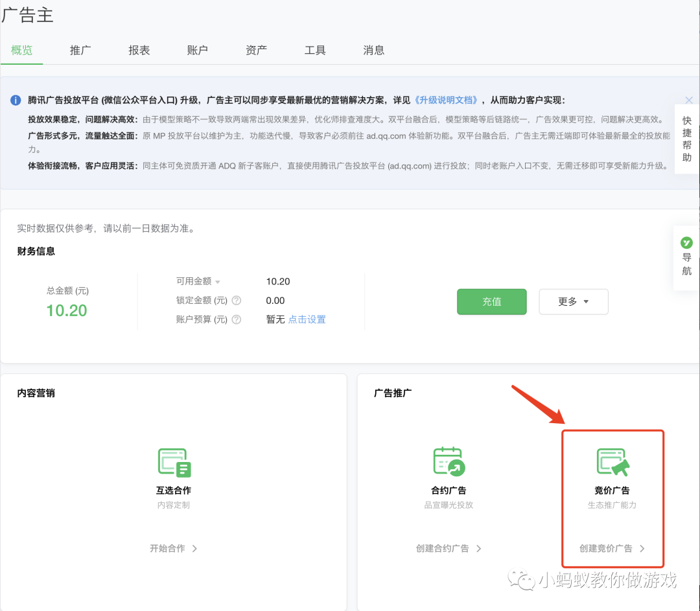Open the 报表 tab
The width and height of the screenshot is (700, 611).
pyautogui.click(x=139, y=50)
